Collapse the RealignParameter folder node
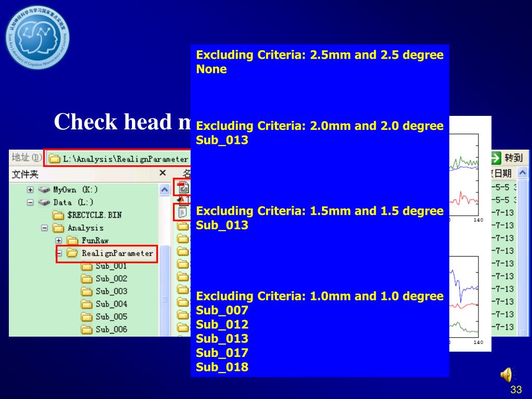 click(59, 253)
